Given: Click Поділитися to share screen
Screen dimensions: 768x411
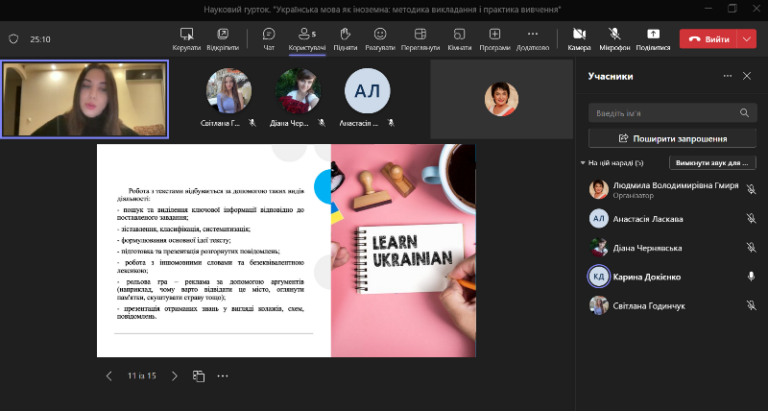Looking at the screenshot, I should 653,38.
